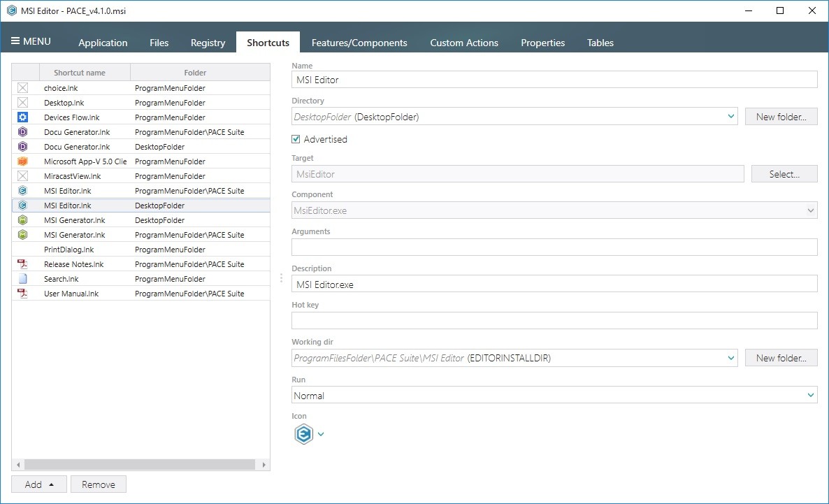This screenshot has width=829, height=504.
Task: Switch to the Tables tab
Action: 600,43
